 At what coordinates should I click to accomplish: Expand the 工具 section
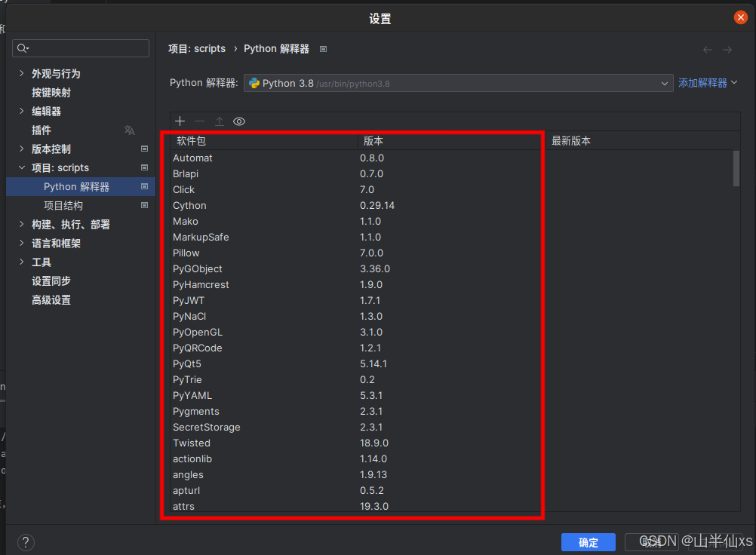point(21,262)
